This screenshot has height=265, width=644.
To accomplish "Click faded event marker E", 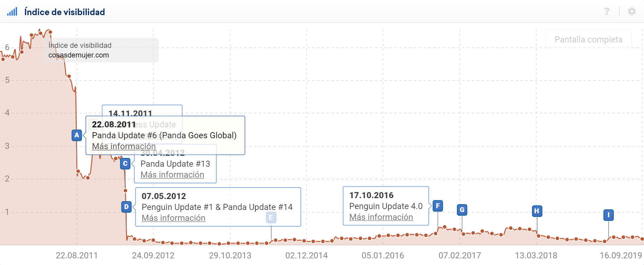I will click(271, 217).
